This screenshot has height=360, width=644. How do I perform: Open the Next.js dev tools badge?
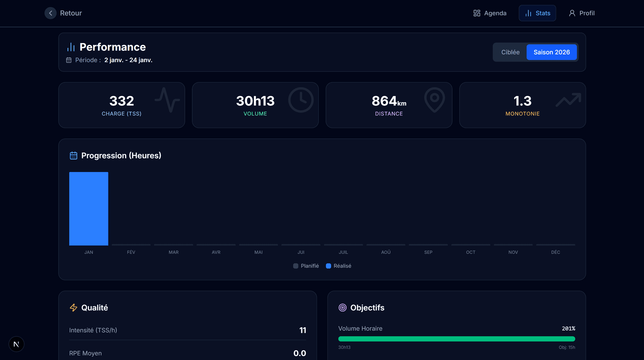click(x=16, y=344)
